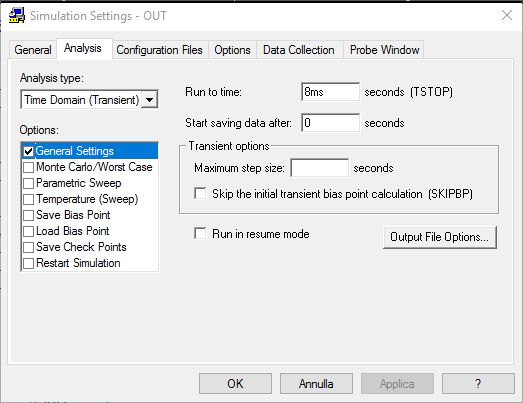Screen dimensions: 523x403
Task: Open the Configuration Files tab
Action: click(159, 50)
